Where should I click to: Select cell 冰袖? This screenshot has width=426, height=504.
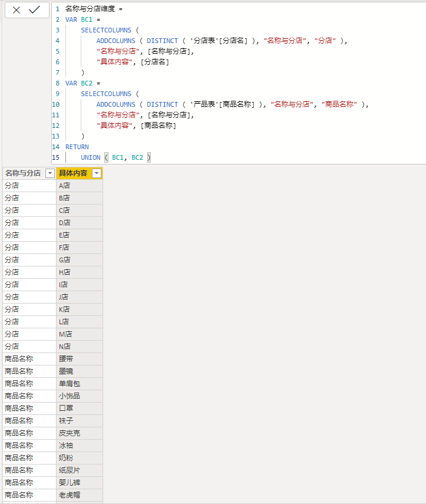coord(80,446)
